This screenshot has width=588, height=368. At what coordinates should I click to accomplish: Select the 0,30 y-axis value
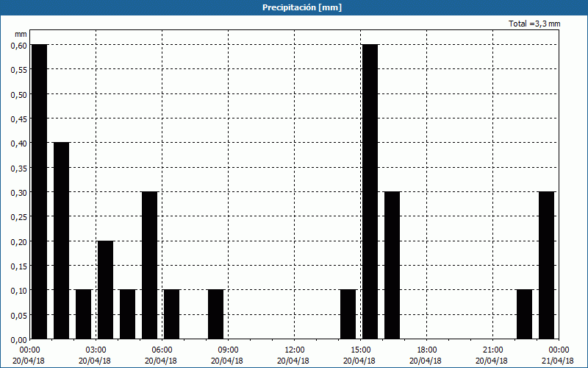[x=19, y=193]
